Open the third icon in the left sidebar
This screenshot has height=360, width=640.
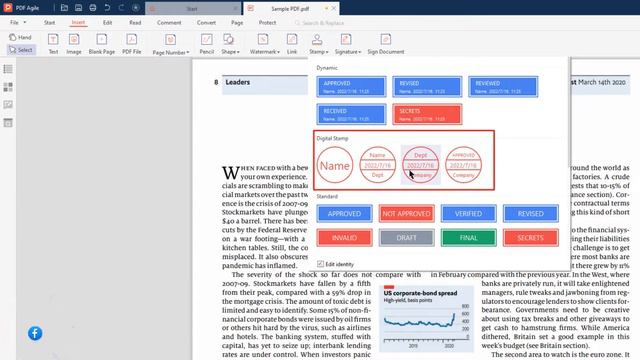(8, 104)
